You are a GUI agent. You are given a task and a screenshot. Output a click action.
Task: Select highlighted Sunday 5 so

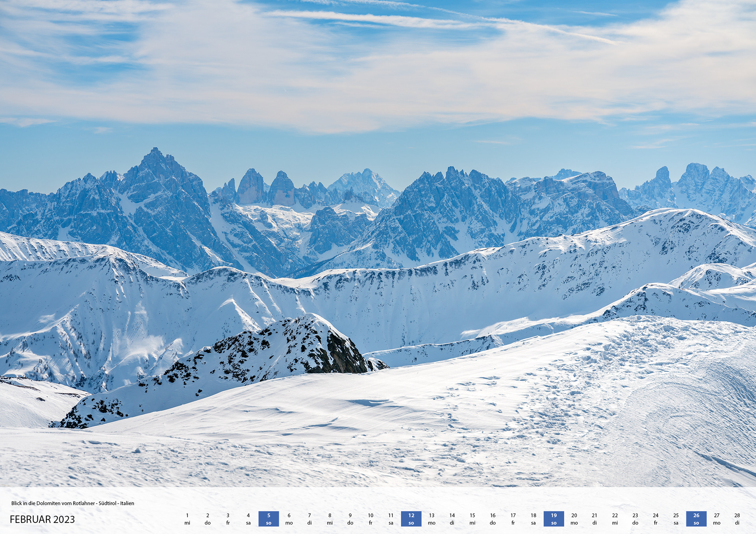click(269, 519)
